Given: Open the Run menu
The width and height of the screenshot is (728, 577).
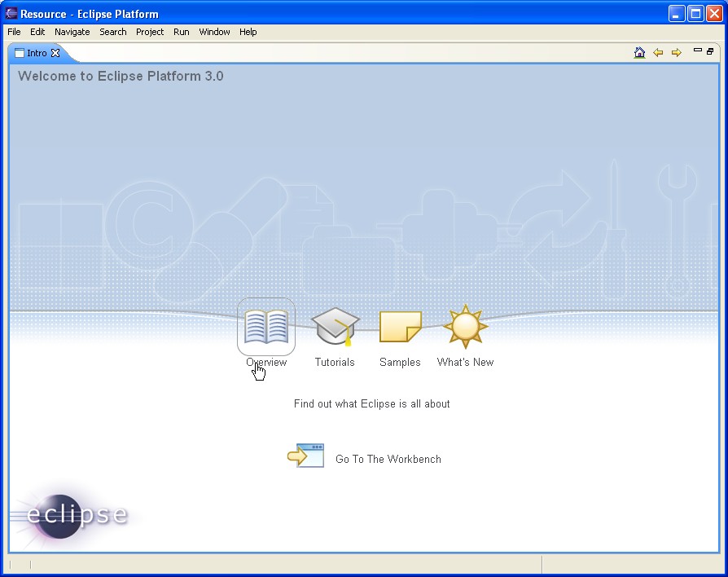Looking at the screenshot, I should click(x=181, y=32).
